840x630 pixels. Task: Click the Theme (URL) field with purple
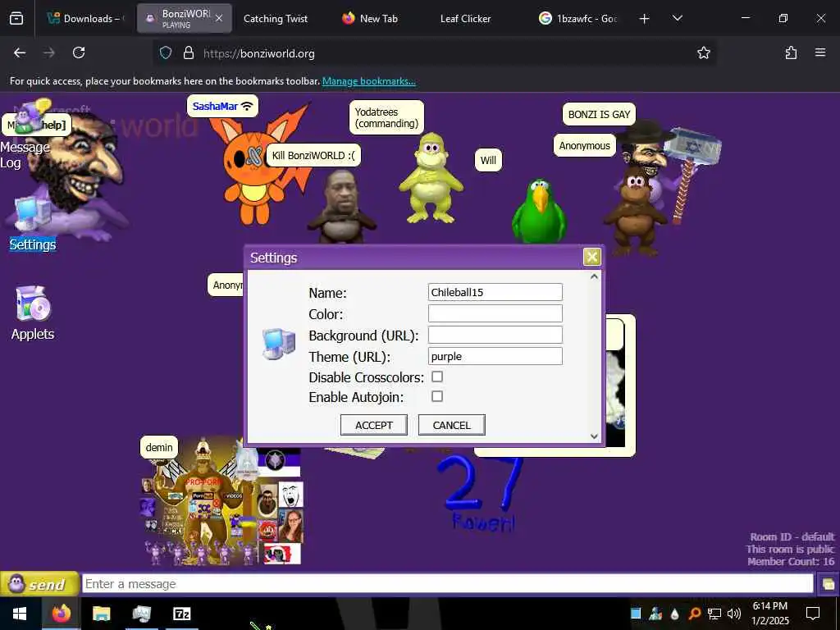pos(495,356)
